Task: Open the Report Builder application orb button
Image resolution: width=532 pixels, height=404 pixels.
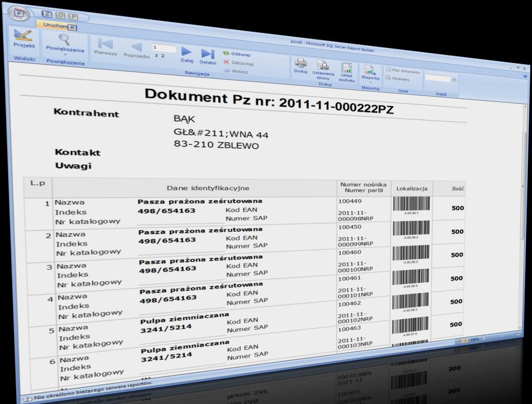Action: (20, 14)
